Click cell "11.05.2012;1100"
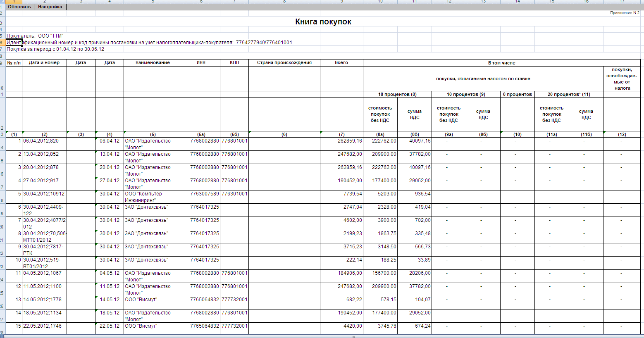 [x=44, y=290]
